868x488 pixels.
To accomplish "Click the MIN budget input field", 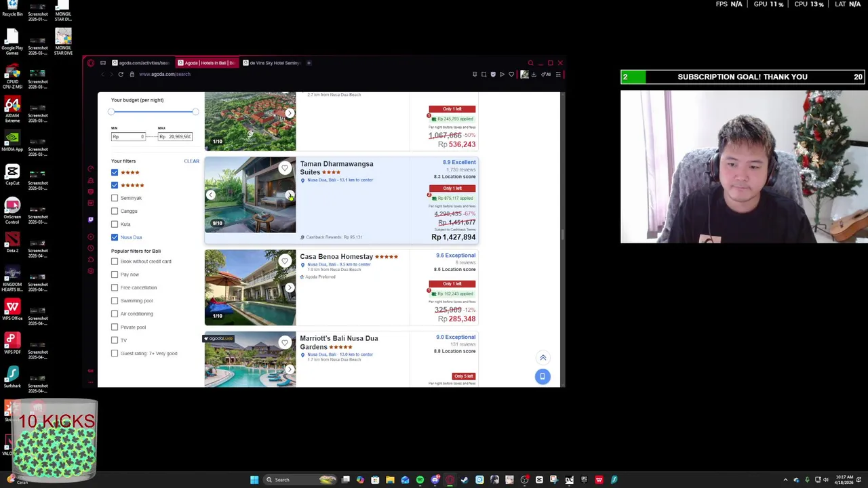I will (x=128, y=137).
